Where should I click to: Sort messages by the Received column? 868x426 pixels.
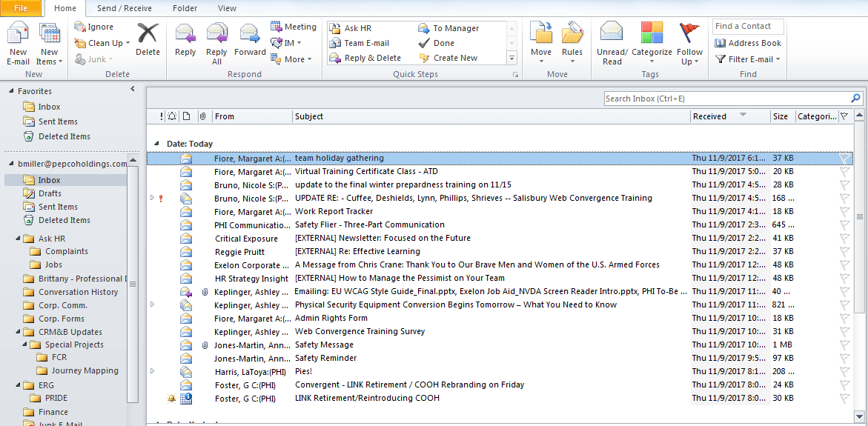(x=730, y=116)
